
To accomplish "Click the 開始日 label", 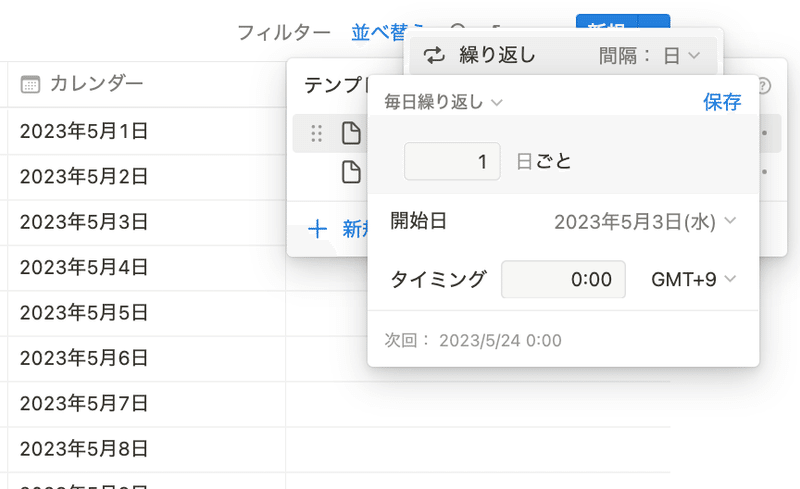I will pos(418,221).
